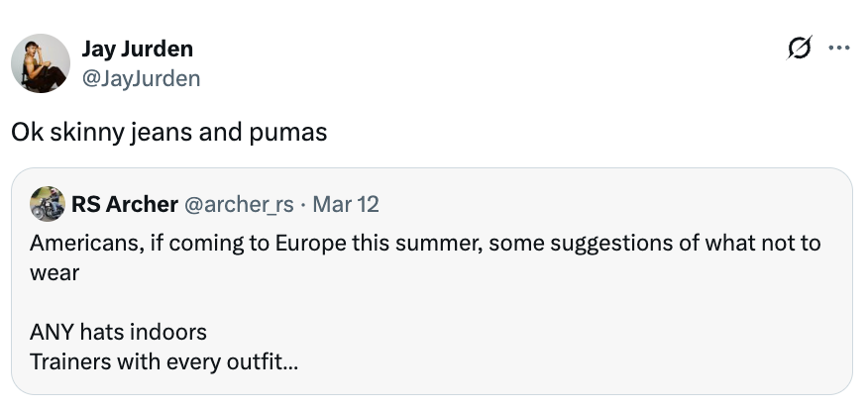Screen dimensions: 868x408
Task: Open the @JayJurden handle link
Action: coord(142,78)
